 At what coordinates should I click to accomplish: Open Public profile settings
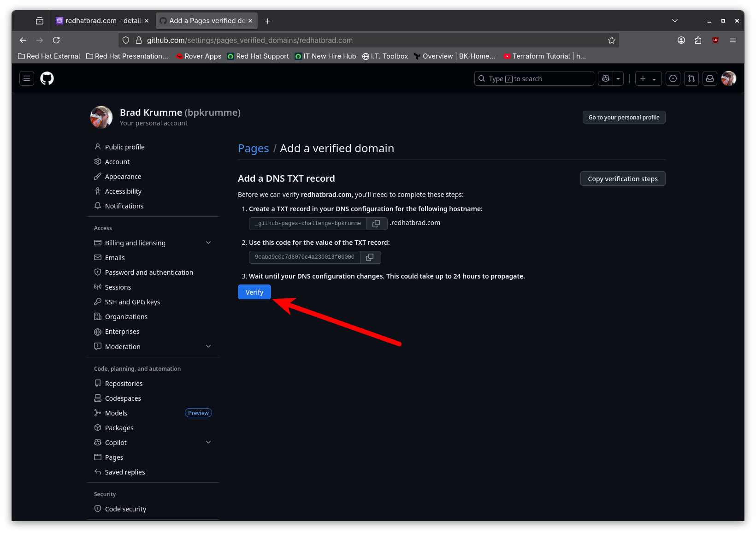coord(153,147)
